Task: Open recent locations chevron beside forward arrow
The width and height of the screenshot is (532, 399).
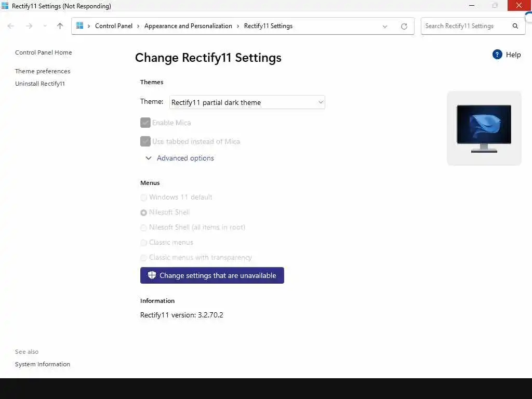Action: pos(45,26)
